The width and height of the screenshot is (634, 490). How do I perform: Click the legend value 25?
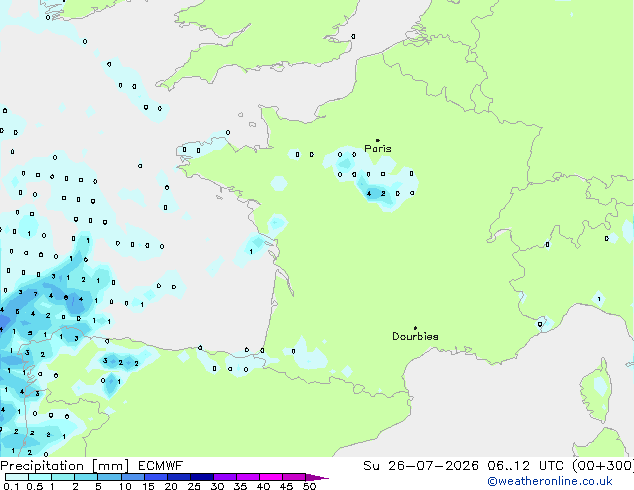(x=194, y=486)
